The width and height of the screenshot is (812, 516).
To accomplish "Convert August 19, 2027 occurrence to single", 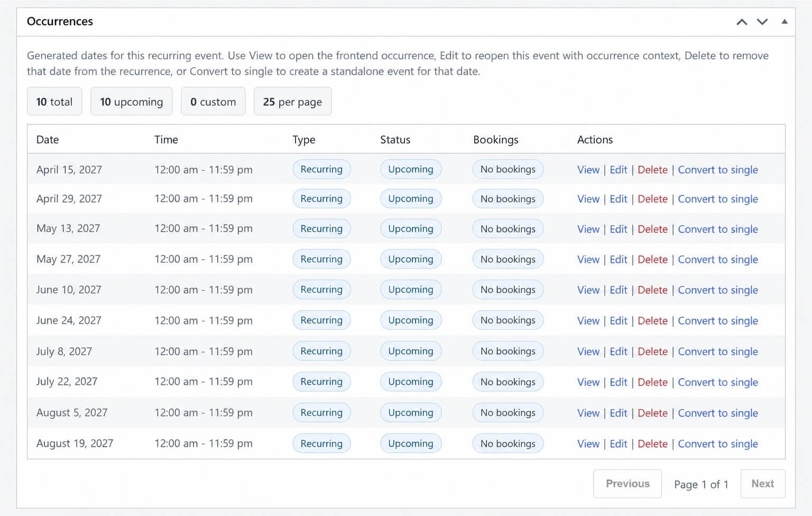I will 718,444.
